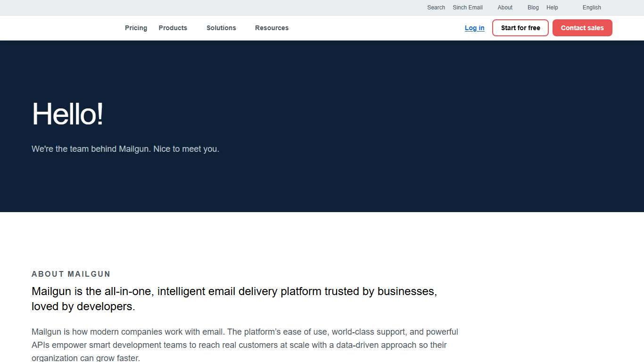Expand the Resources menu
The width and height of the screenshot is (644, 362).
point(272,28)
